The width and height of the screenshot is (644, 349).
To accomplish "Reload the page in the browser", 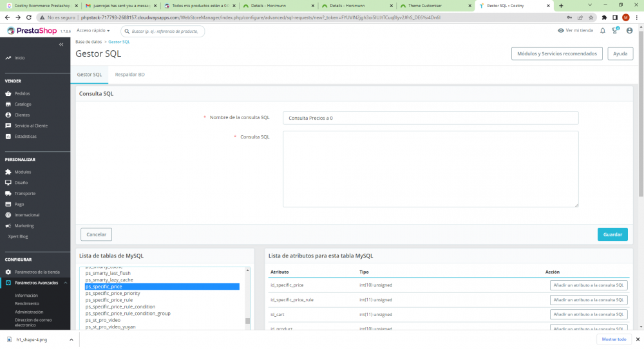I will point(29,17).
